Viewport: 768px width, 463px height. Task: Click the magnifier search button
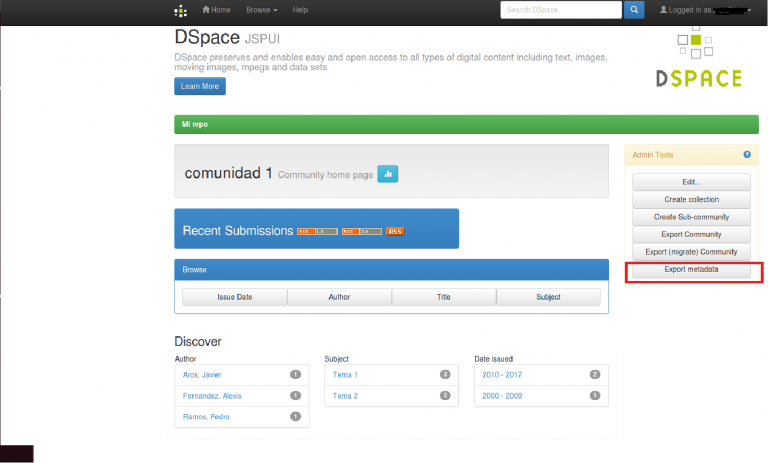pos(634,10)
